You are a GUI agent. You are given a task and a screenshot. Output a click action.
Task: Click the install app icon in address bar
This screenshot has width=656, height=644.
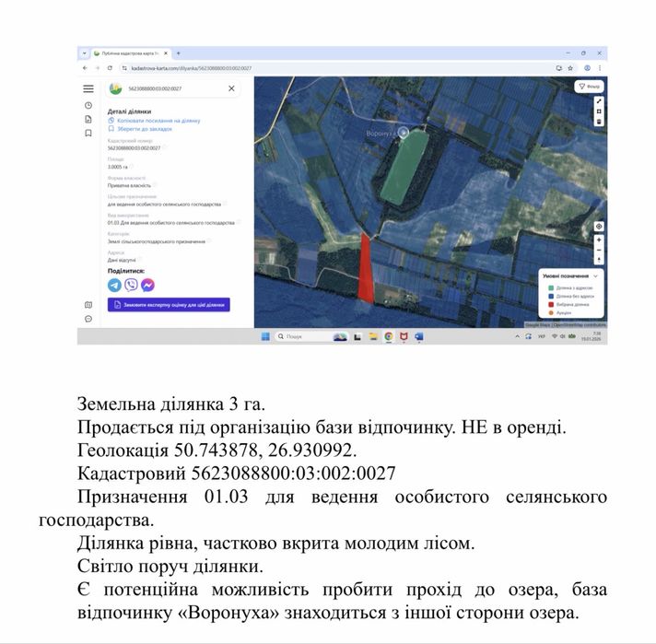[x=558, y=68]
